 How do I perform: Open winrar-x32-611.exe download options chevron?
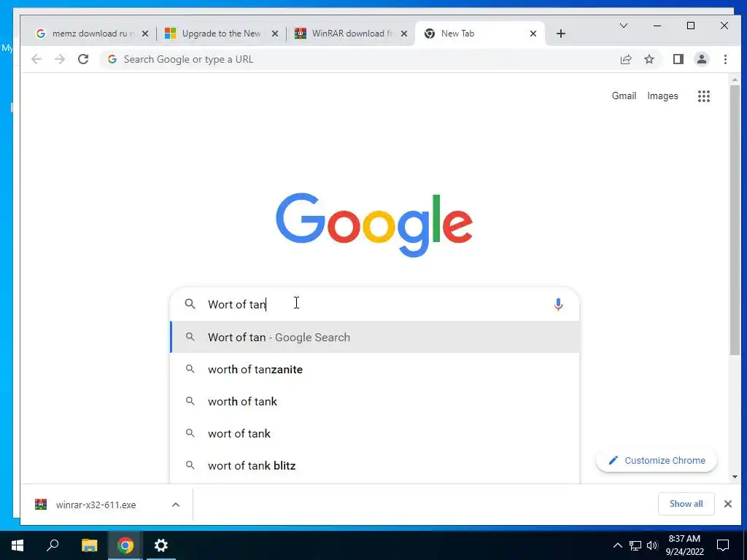176,505
